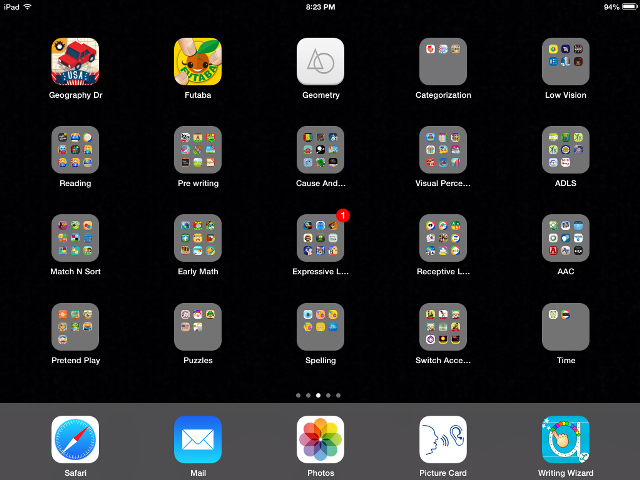This screenshot has height=480, width=640.
Task: Open the Expressive L... folder
Action: [x=320, y=238]
